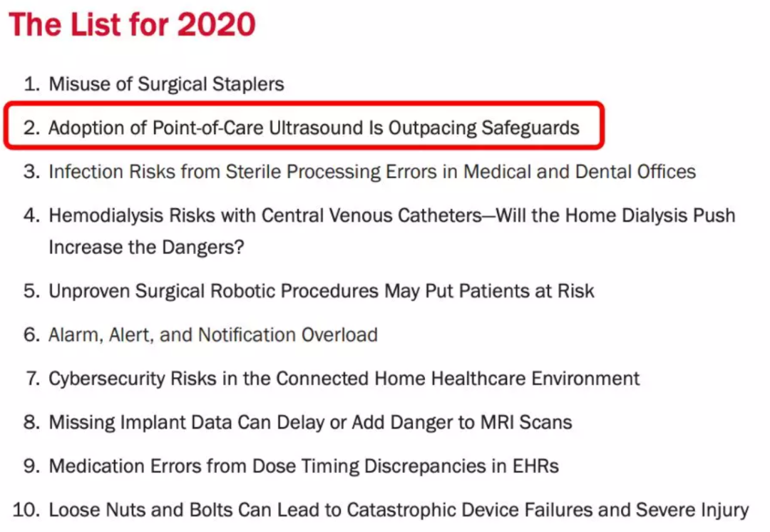The height and width of the screenshot is (532, 770).
Task: Select the Sterile Processing Errors infection item
Action: 372,172
